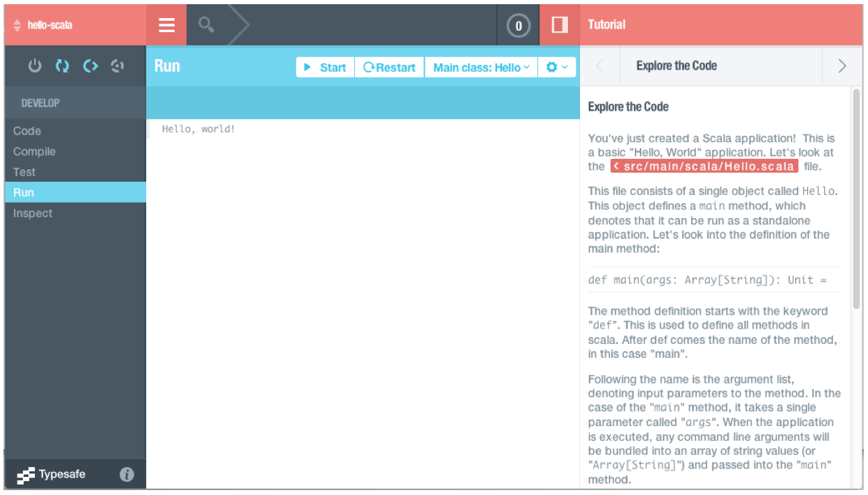Open the src/main/scala/Hello.scala file link
The width and height of the screenshot is (868, 495).
tap(704, 166)
